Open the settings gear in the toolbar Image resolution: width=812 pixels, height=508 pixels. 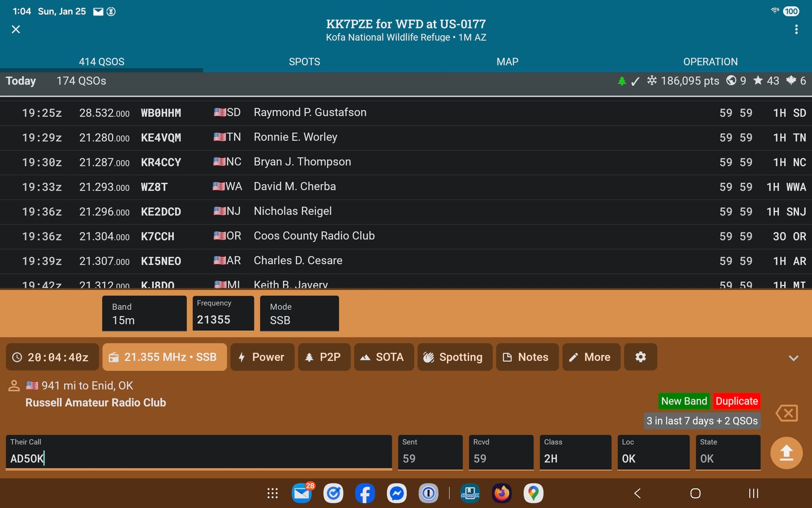640,357
